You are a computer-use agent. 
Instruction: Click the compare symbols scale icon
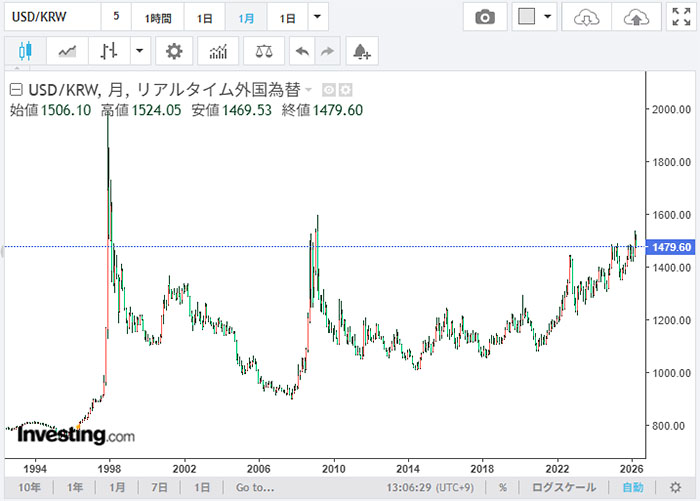[262, 50]
